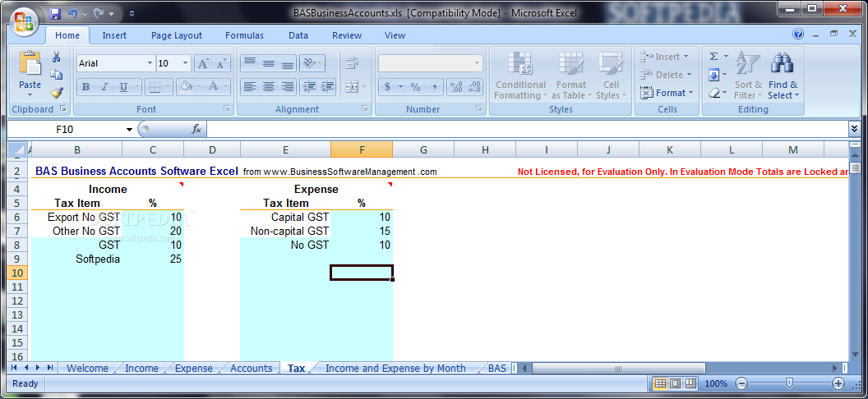This screenshot has width=868, height=399.
Task: Switch to the Welcome sheet tab
Action: 87,368
